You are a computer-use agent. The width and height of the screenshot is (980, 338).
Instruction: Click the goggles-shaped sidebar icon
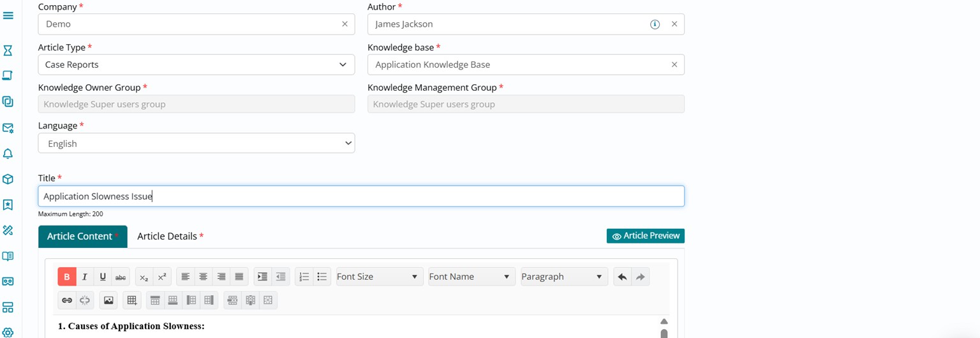pyautogui.click(x=8, y=282)
